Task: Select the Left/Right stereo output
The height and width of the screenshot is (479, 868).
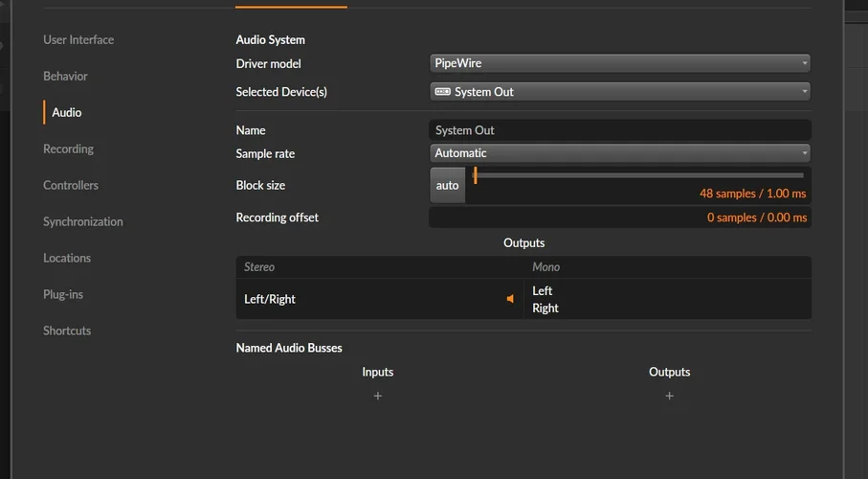Action: coord(270,299)
